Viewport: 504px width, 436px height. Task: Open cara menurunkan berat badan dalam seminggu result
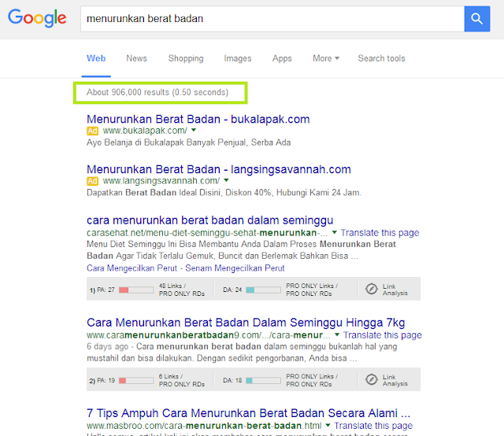click(x=210, y=220)
